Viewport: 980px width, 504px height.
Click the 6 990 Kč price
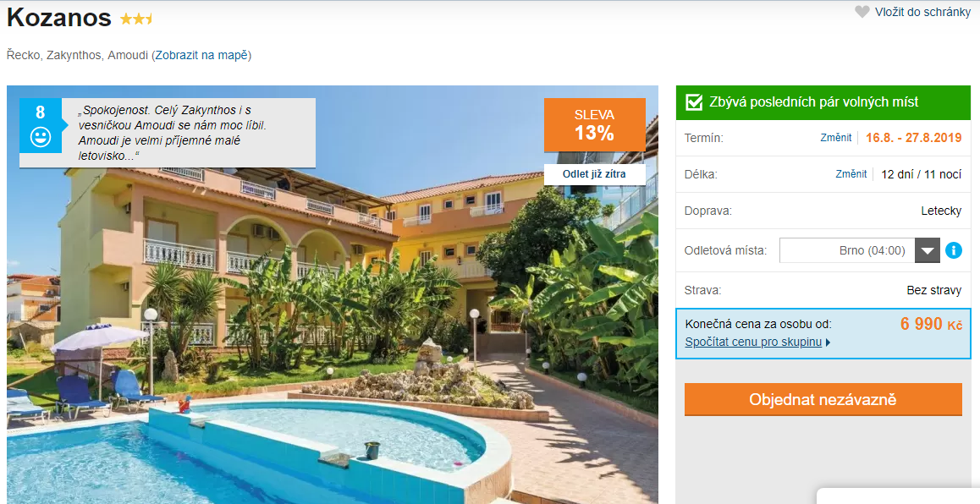[x=931, y=324]
